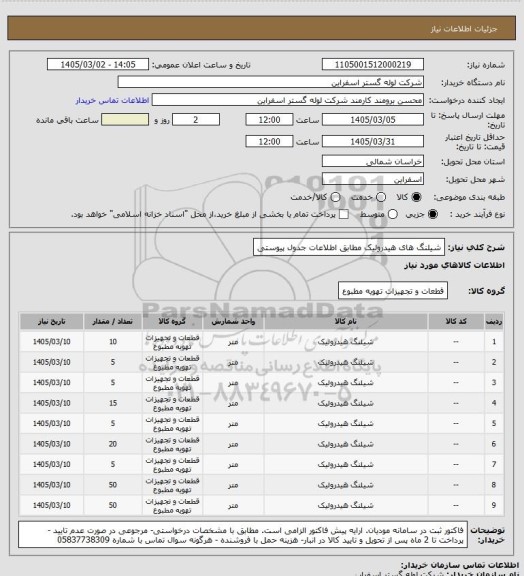The width and height of the screenshot is (524, 576).
Task: Click quantity 50 in row 8
Action: pyautogui.click(x=113, y=485)
